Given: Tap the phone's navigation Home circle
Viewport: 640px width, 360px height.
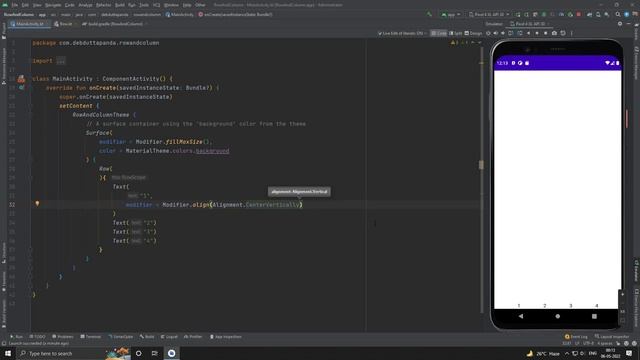Looking at the screenshot, I should (558, 316).
